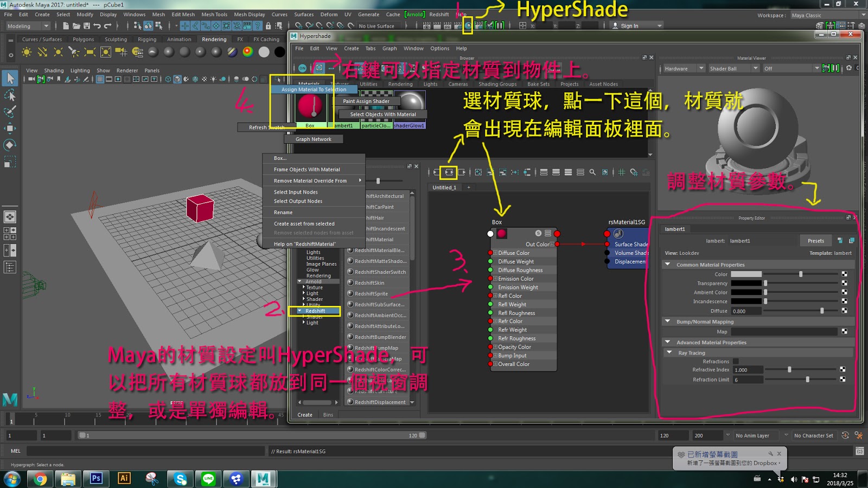Open the LINE app from taskbar
868x488 pixels.
pyautogui.click(x=208, y=478)
